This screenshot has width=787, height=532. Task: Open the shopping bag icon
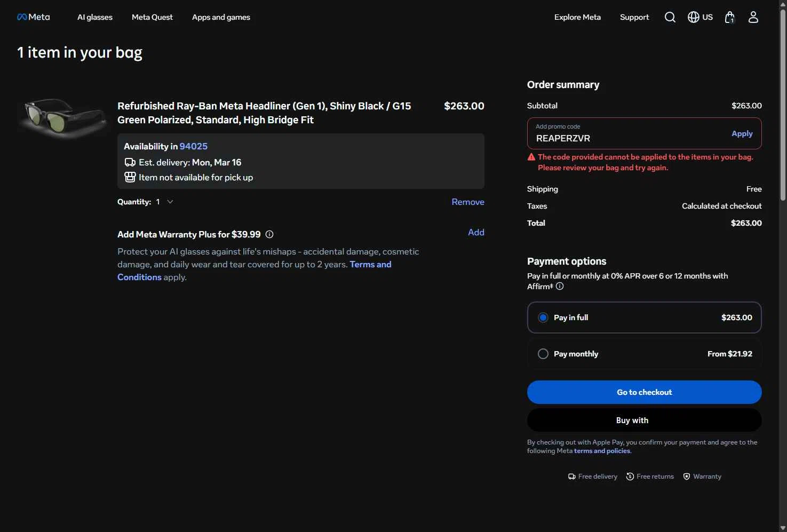730,17
